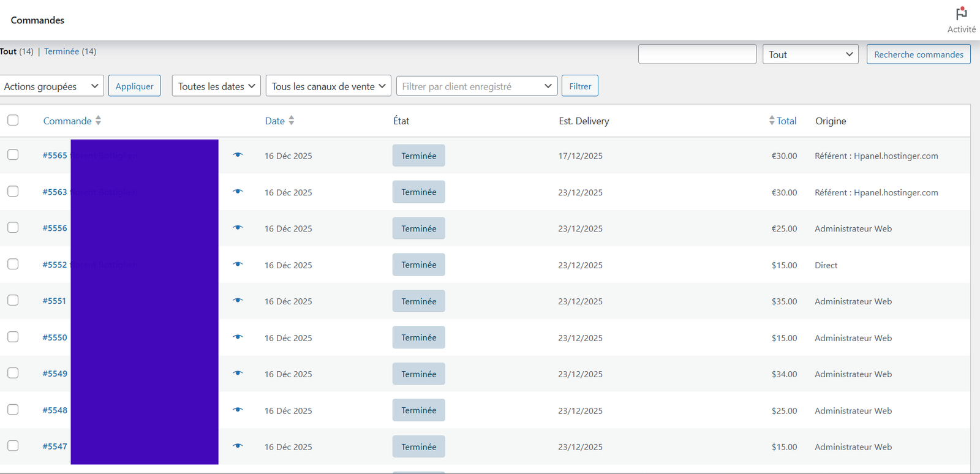The image size is (980, 474).
Task: Click Terminée status badge of order #5547
Action: 419,446
